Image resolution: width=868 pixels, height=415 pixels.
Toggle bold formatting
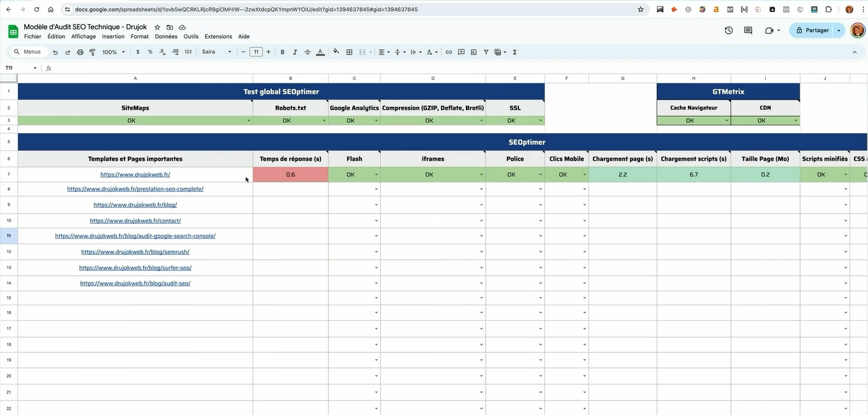point(283,52)
